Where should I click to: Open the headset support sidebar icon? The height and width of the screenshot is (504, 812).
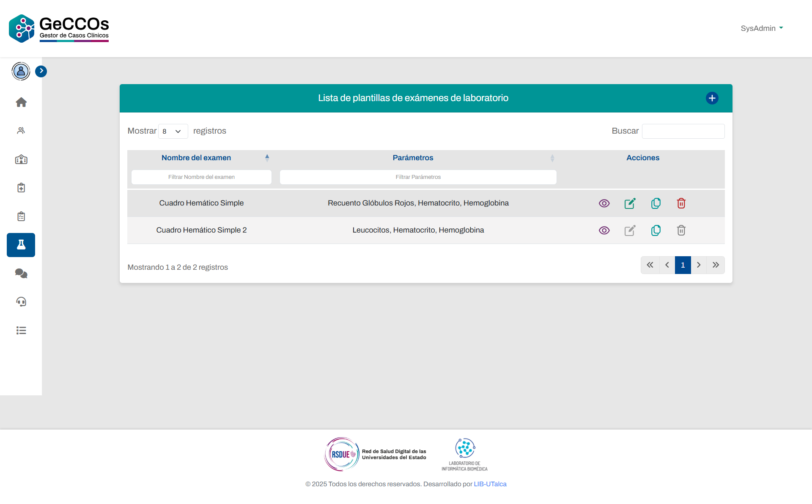click(21, 302)
